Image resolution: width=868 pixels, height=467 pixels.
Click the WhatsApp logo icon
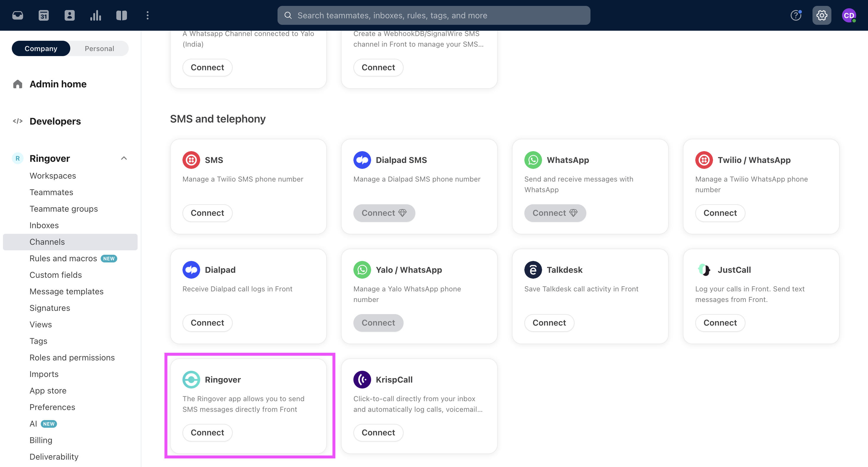(x=533, y=160)
